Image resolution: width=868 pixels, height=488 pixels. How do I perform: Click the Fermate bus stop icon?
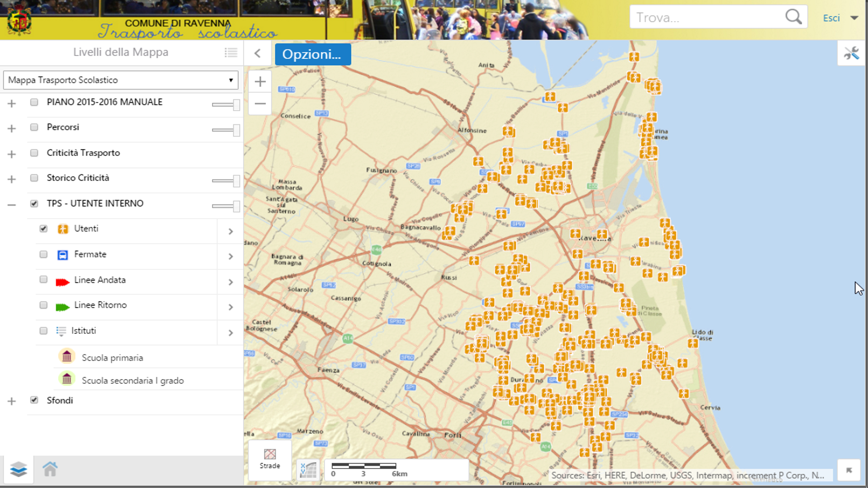pos(62,255)
